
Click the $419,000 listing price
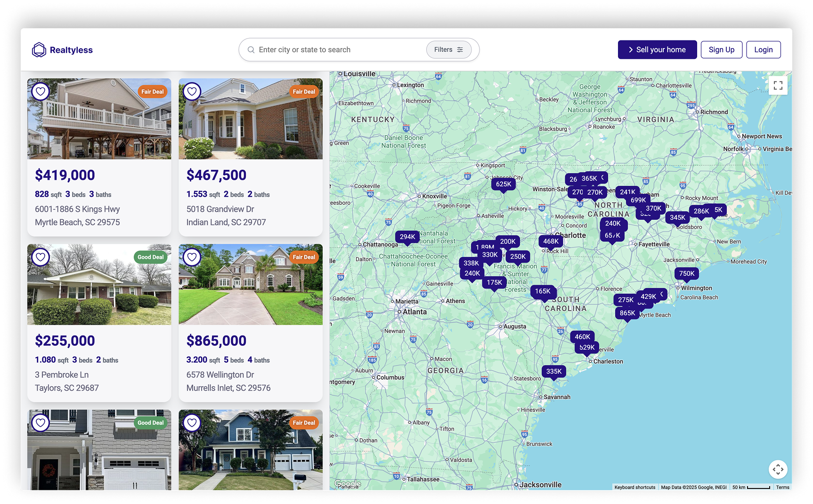click(65, 176)
